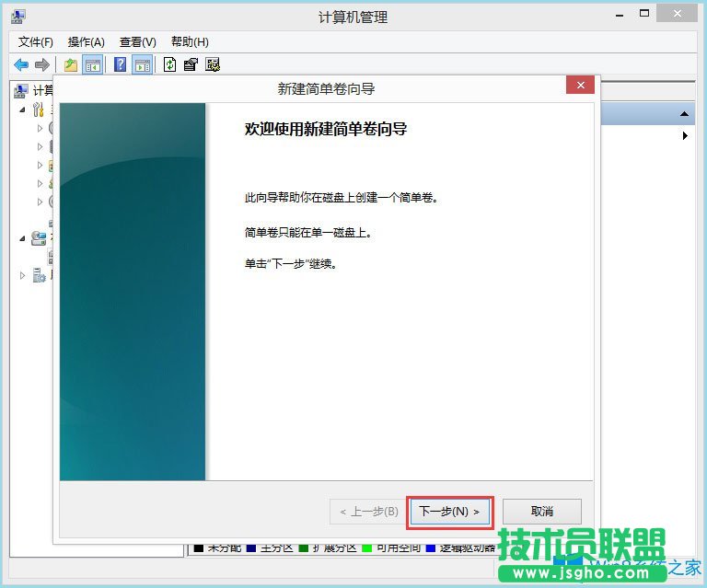Expand the first child node under System Tools
707x588 pixels.
point(40,129)
